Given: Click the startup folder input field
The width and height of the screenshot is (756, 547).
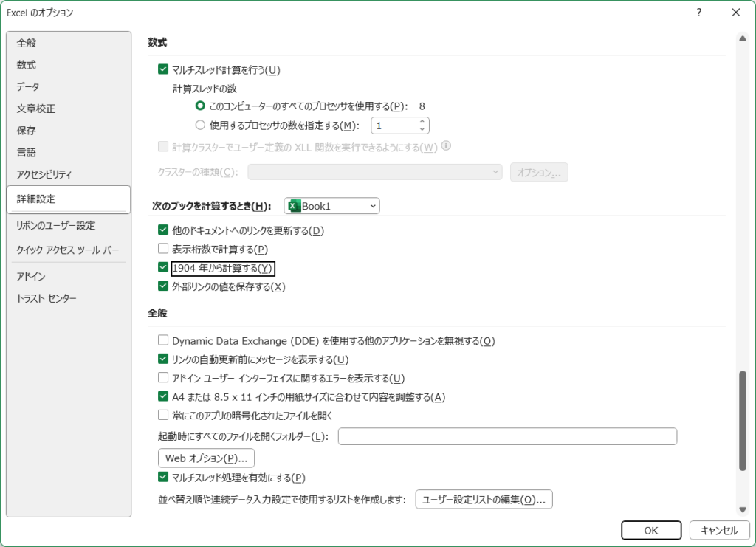Looking at the screenshot, I should point(506,436).
